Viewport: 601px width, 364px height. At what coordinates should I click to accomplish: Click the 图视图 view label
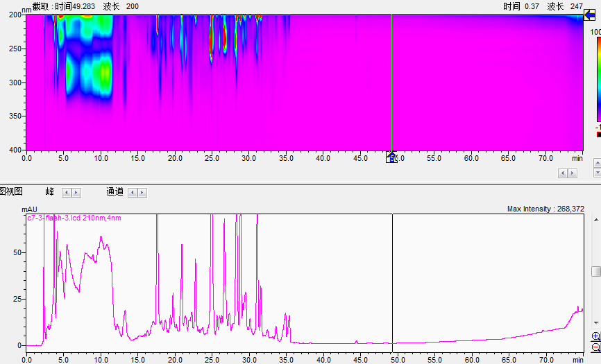click(x=10, y=191)
